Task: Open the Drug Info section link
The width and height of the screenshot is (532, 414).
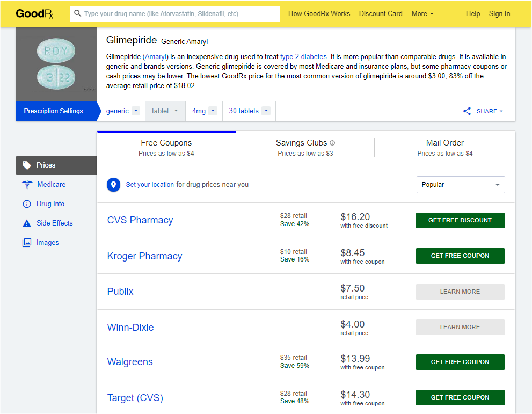Action: click(50, 204)
